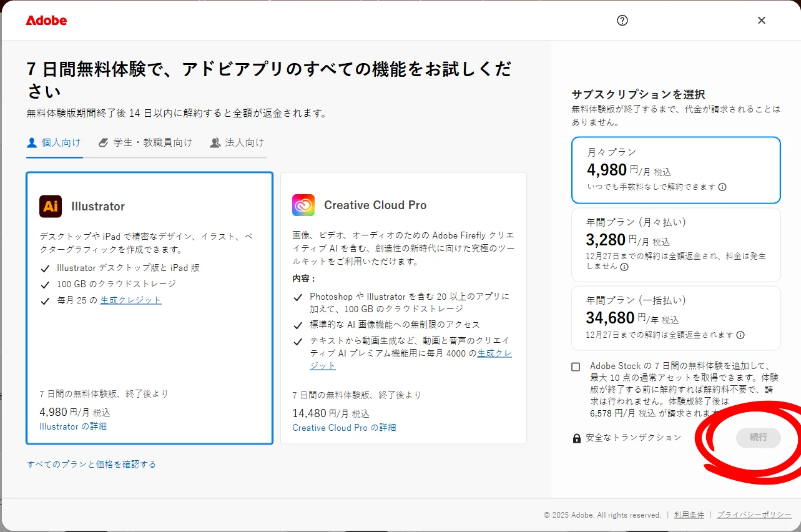Click the Creative Cloud Pro app icon
The image size is (801, 532).
(x=303, y=205)
